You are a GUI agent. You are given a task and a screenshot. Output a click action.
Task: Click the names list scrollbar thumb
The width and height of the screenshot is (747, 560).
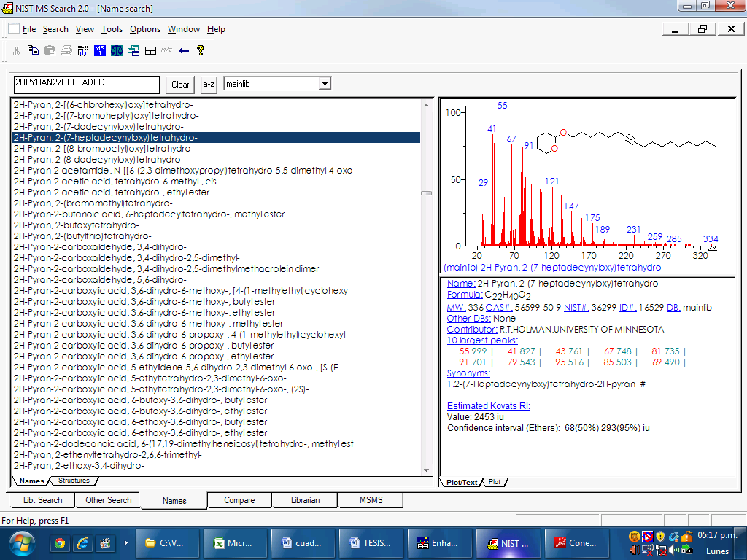coord(426,193)
